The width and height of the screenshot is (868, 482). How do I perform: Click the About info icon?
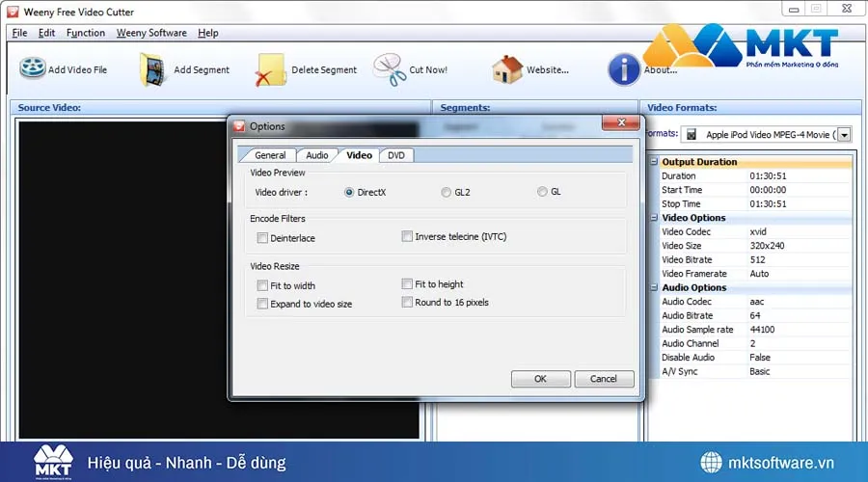click(623, 69)
